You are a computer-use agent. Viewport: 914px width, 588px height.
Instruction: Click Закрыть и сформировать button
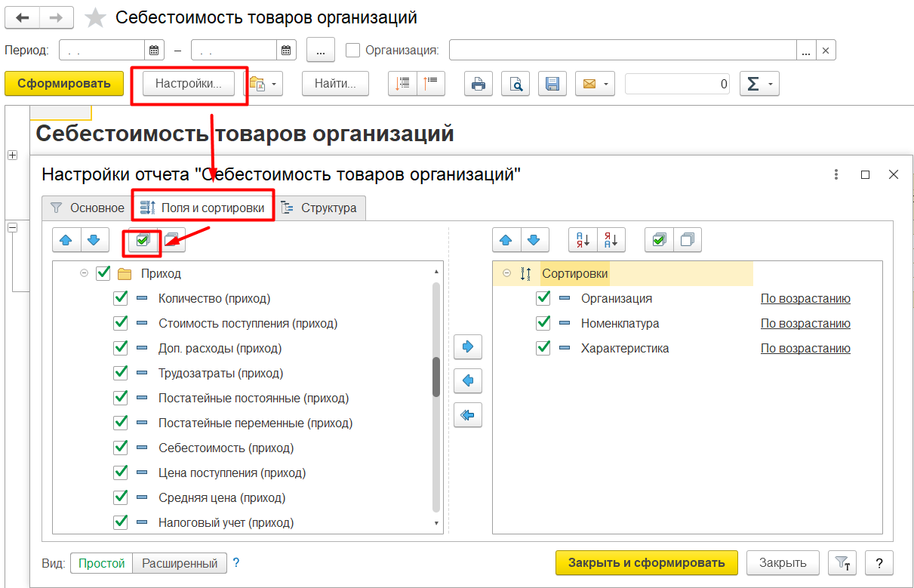point(647,562)
